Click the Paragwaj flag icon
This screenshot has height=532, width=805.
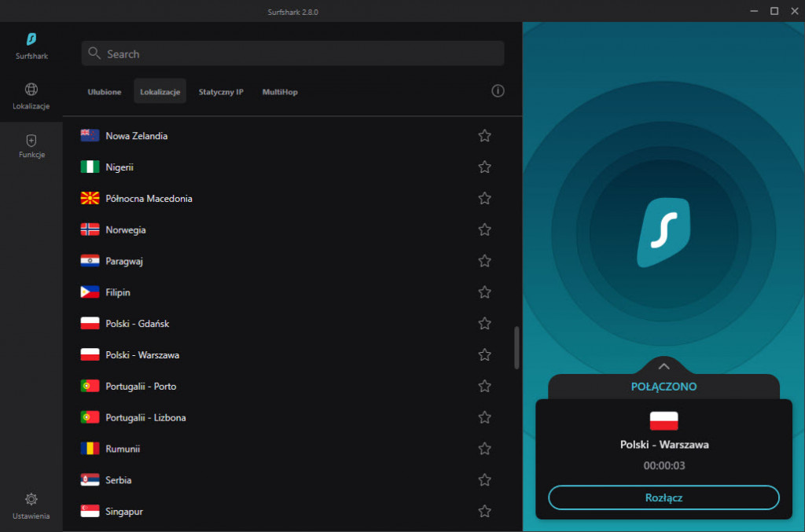click(90, 261)
